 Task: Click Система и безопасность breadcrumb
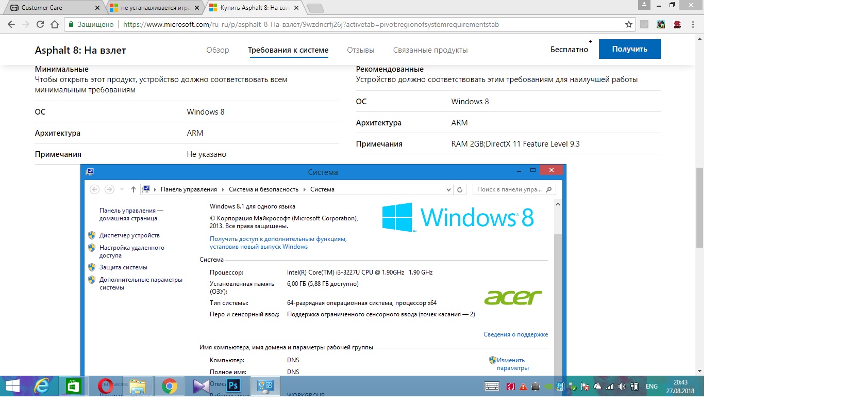click(x=263, y=189)
